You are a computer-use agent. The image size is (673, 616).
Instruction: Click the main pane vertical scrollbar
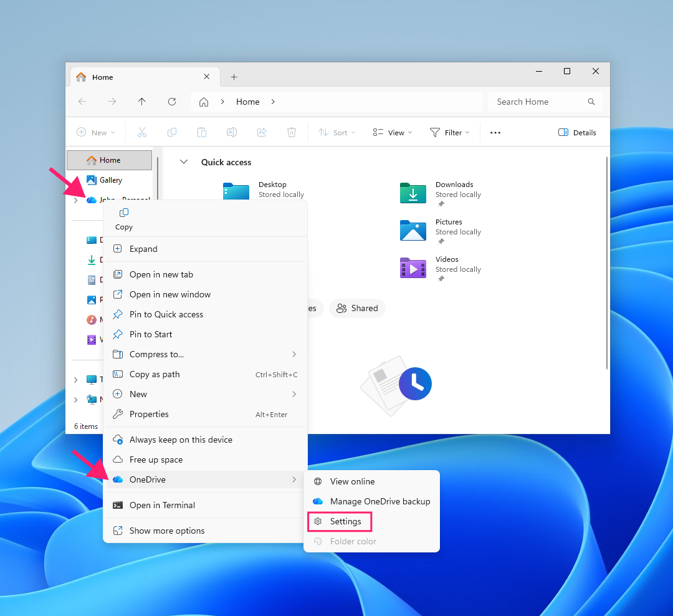607,263
